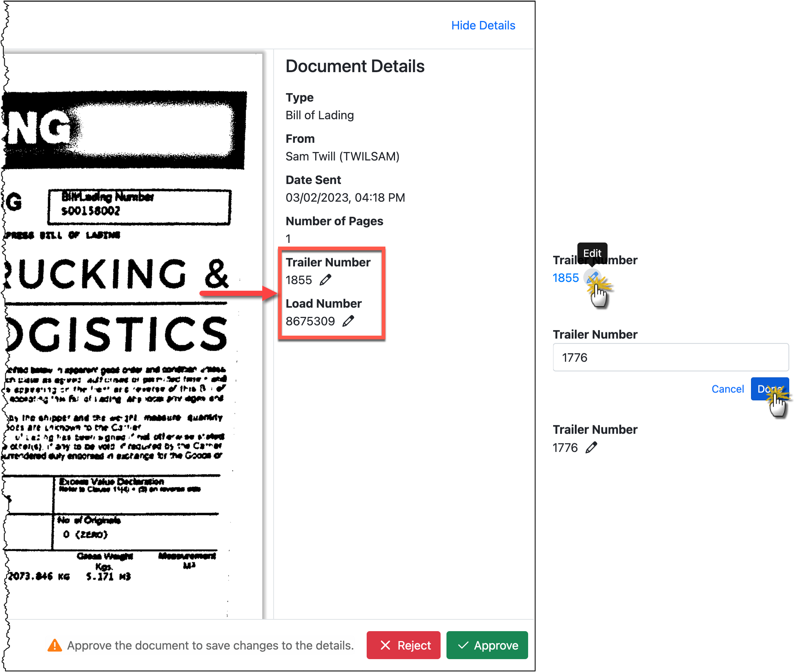Edit the Trailer Number 1855 using its pencil icon
This screenshot has height=672, width=801.
point(325,280)
